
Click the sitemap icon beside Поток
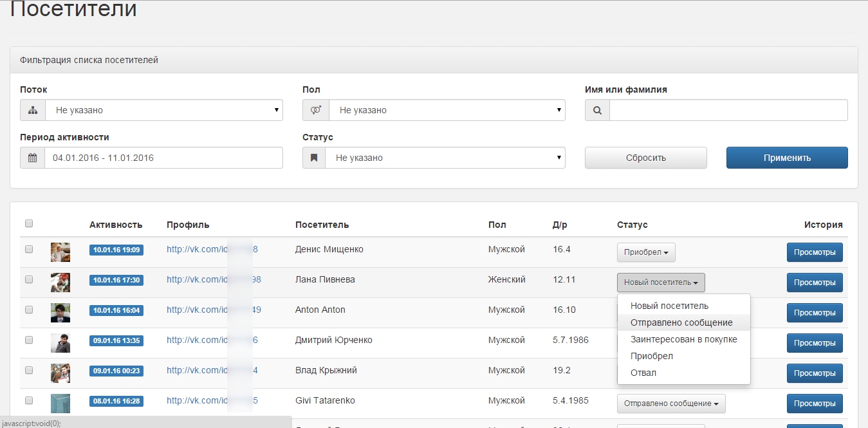pyautogui.click(x=33, y=110)
